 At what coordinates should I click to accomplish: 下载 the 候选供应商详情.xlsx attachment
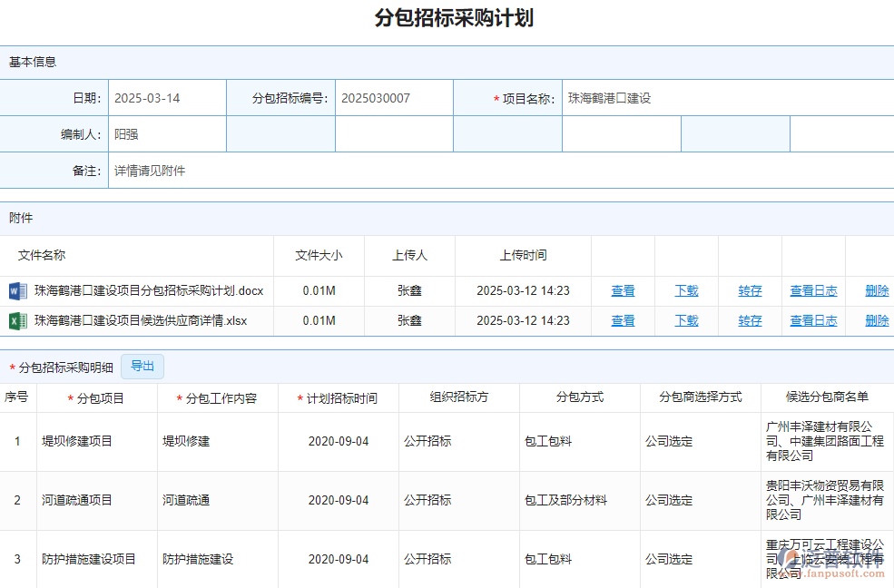[x=686, y=320]
